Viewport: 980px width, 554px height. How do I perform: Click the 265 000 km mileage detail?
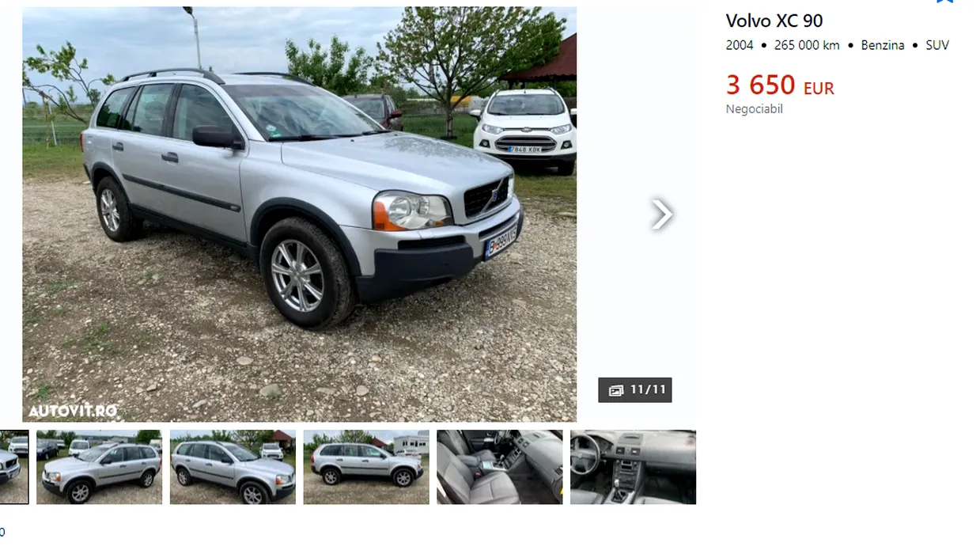pos(807,46)
